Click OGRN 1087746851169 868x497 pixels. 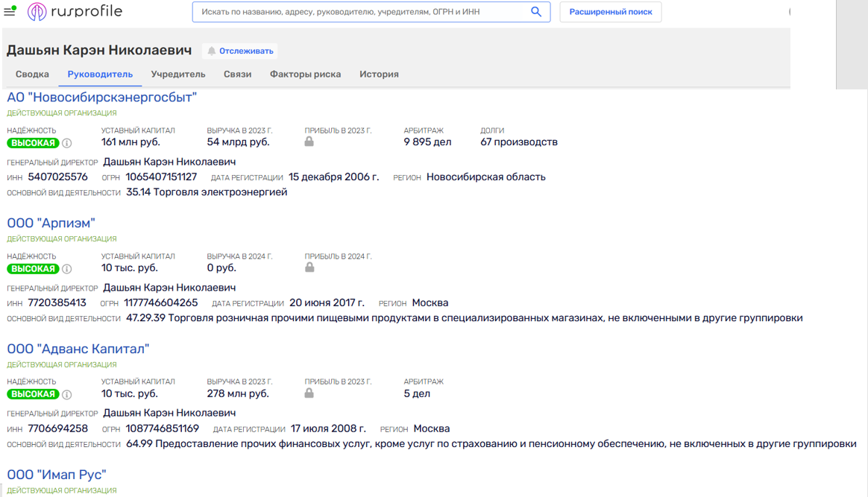tap(163, 428)
